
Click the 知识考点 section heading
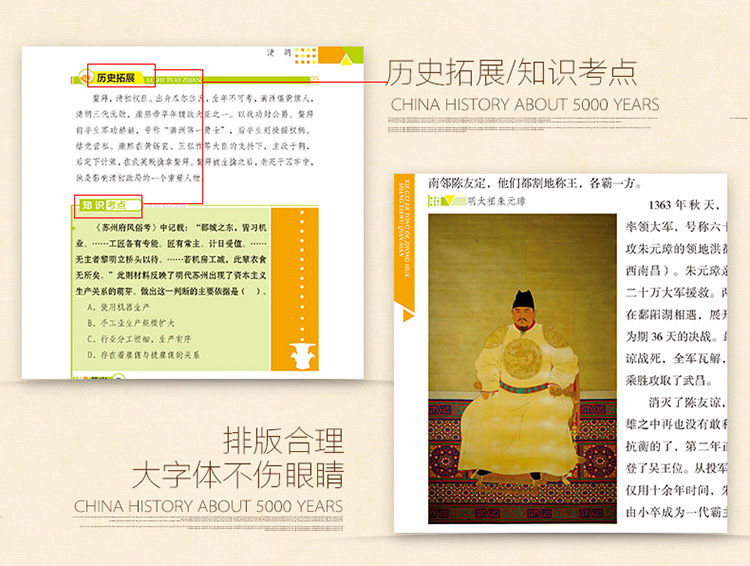click(105, 206)
